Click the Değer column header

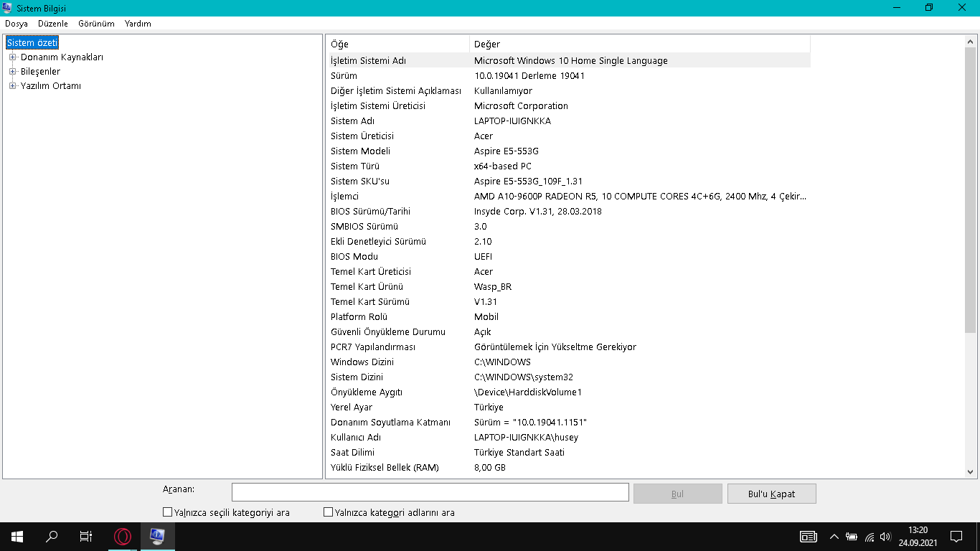click(640, 44)
